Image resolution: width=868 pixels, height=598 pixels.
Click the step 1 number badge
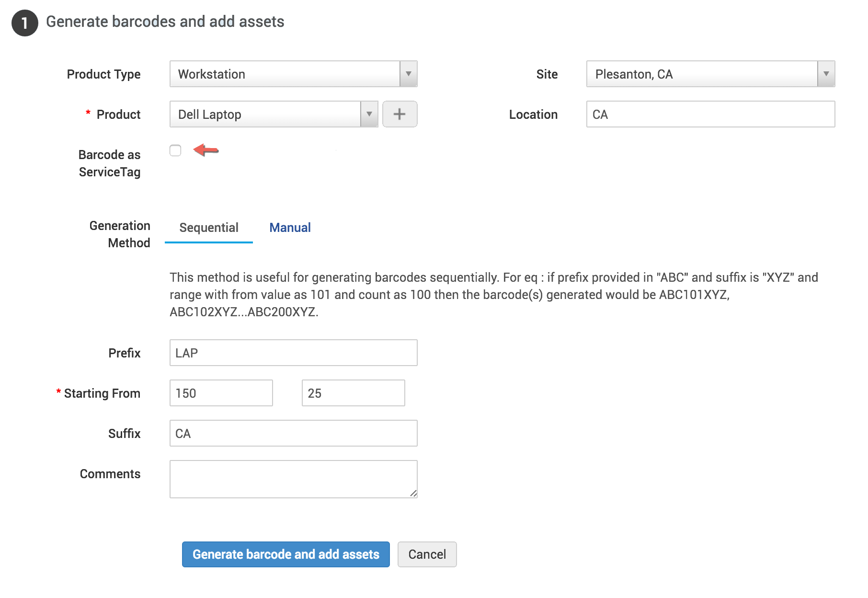coord(24,23)
